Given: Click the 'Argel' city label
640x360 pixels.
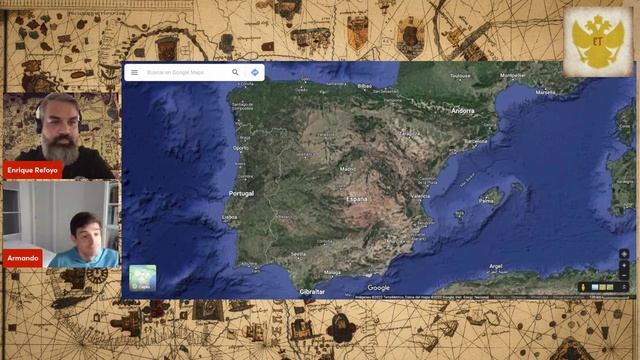Looking at the screenshot, I should (x=496, y=266).
